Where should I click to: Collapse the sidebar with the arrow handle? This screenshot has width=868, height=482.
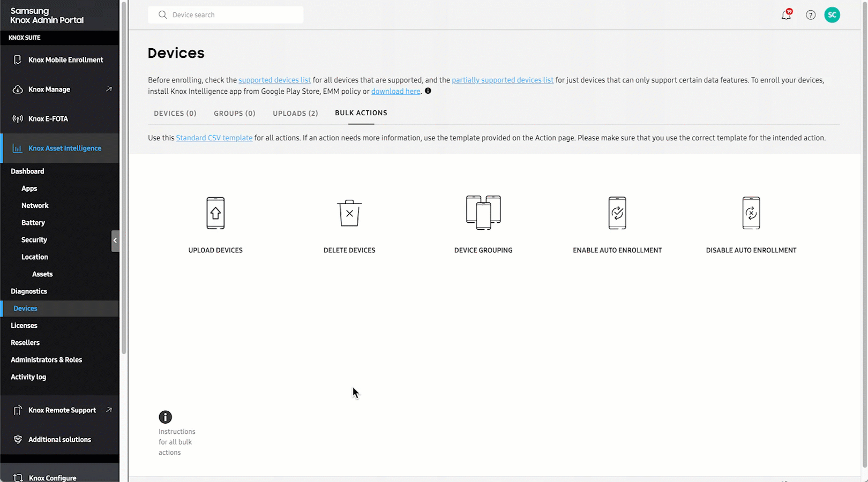115,240
